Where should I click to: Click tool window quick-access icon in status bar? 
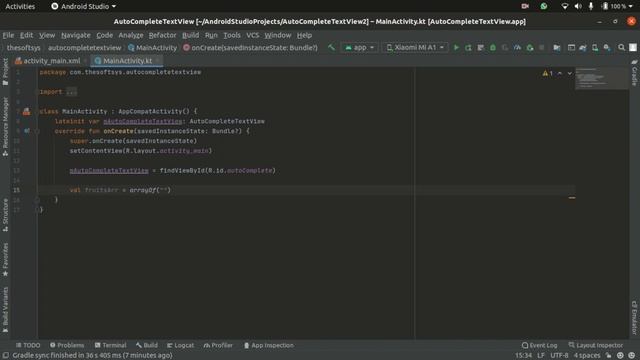click(x=5, y=356)
